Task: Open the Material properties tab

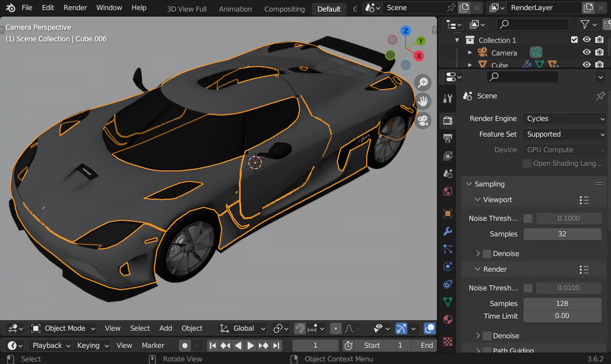Action: tap(448, 319)
